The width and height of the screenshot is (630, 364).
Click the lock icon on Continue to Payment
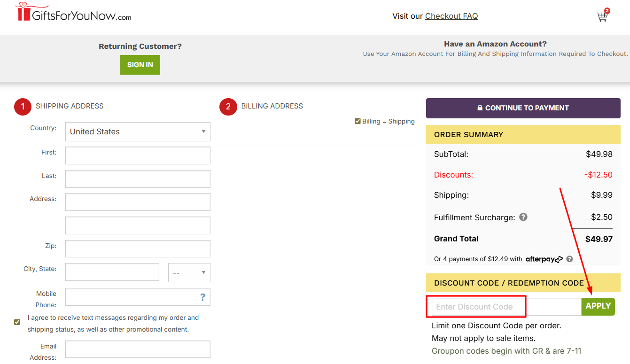click(480, 108)
